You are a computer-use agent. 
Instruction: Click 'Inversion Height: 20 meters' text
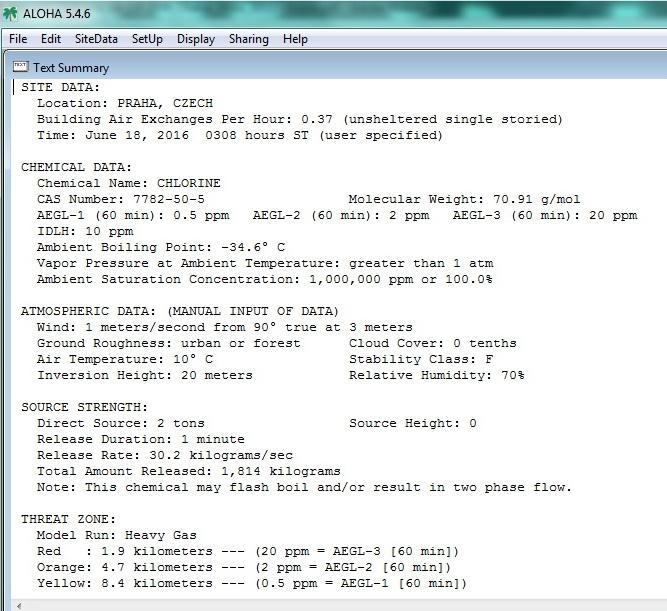(x=145, y=375)
